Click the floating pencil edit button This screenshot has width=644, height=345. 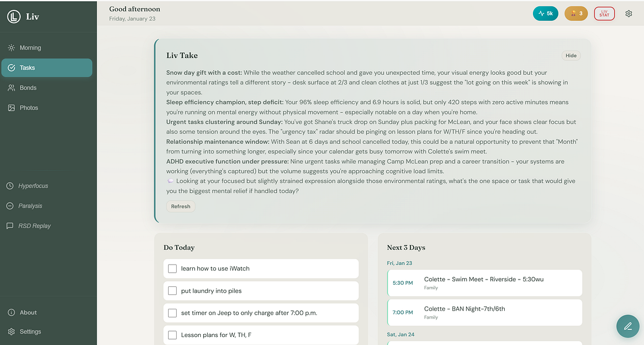pos(628,326)
